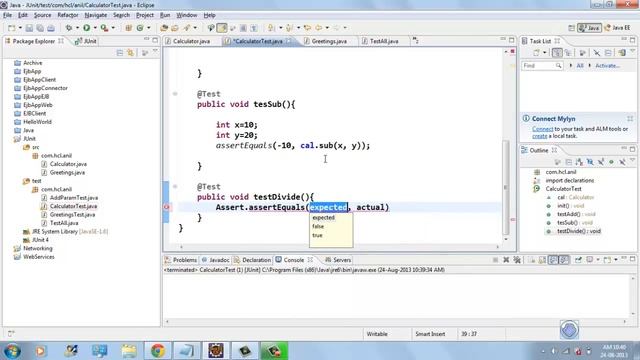The width and height of the screenshot is (640, 360).
Task: Open the File menu
Action: tap(8, 15)
